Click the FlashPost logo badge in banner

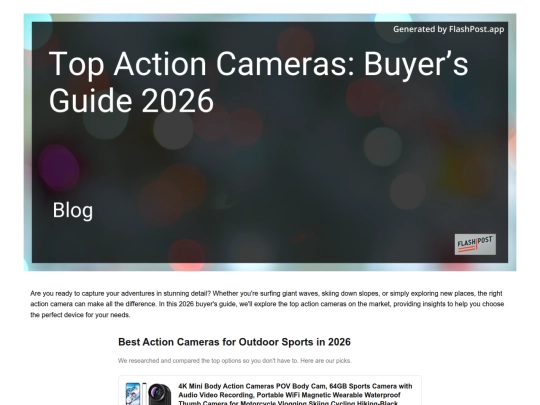point(475,244)
